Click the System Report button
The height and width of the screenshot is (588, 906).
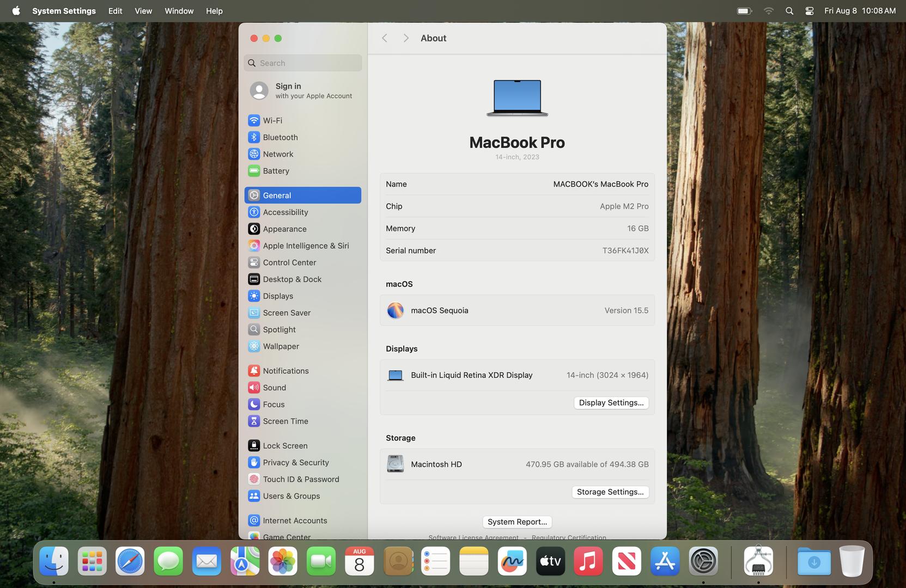coord(517,522)
